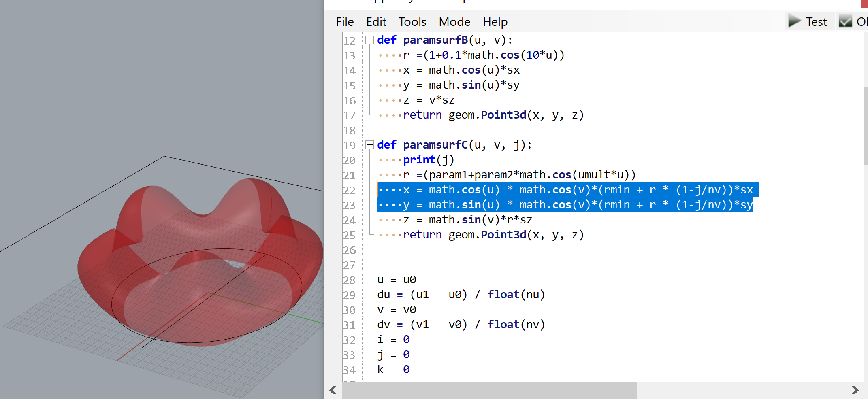Screen dimensions: 868x399
Task: Click line number 34 in the gutter
Action: pyautogui.click(x=349, y=370)
